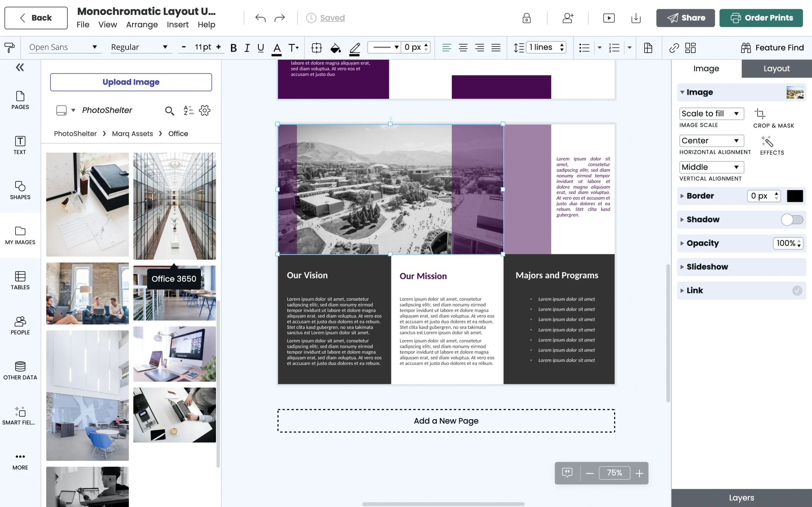Image resolution: width=812 pixels, height=507 pixels.
Task: Open the Scale to fill dropdown
Action: click(711, 113)
